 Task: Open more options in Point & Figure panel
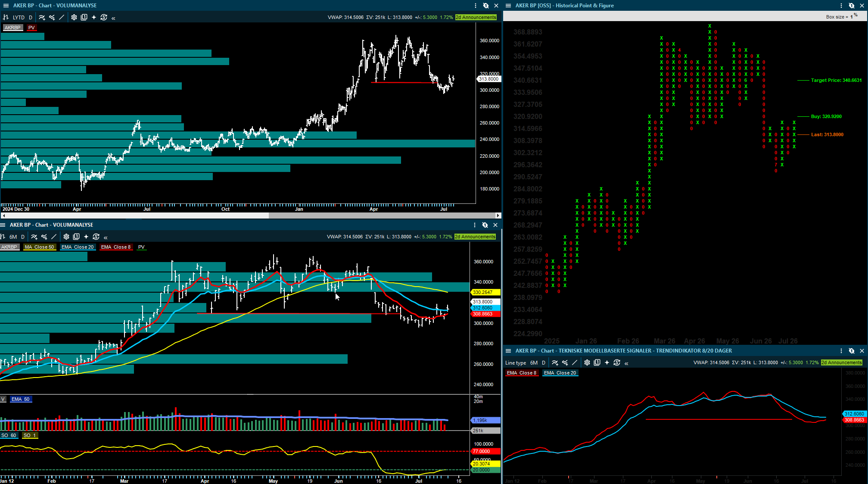coord(841,6)
